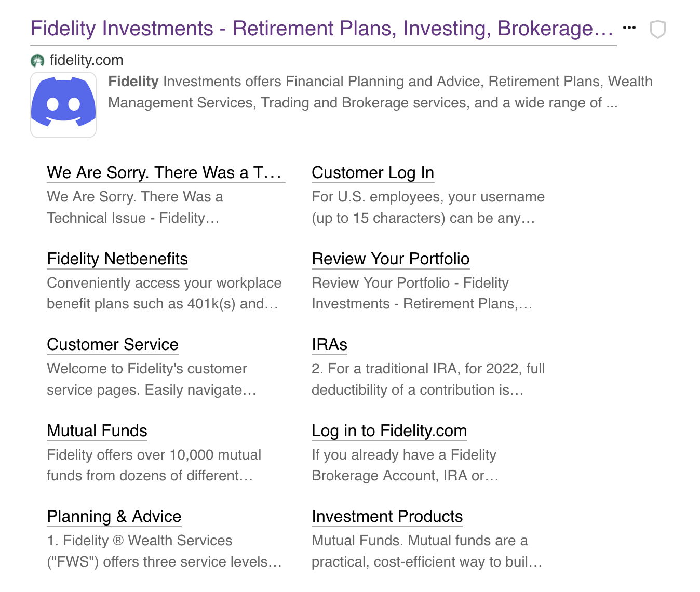Open the IRAs sitelink
The height and width of the screenshot is (592, 700).
(329, 344)
